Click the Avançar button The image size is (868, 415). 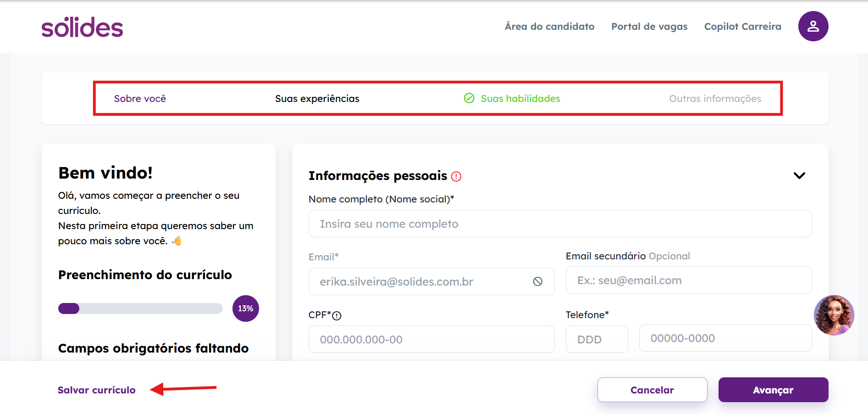pyautogui.click(x=773, y=390)
